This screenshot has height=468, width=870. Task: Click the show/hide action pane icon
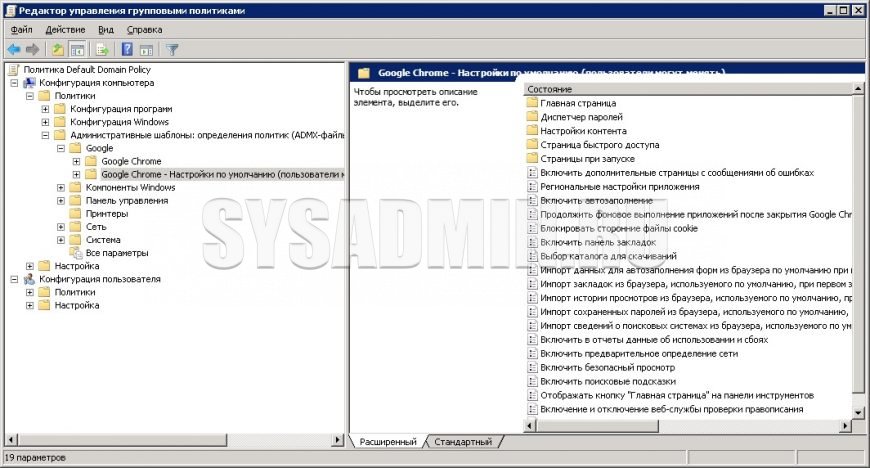click(x=146, y=49)
